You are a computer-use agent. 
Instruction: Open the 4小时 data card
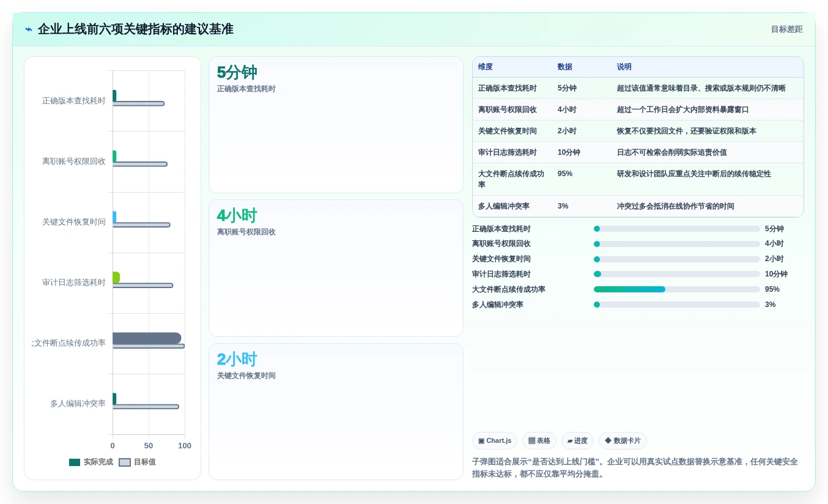tap(336, 269)
